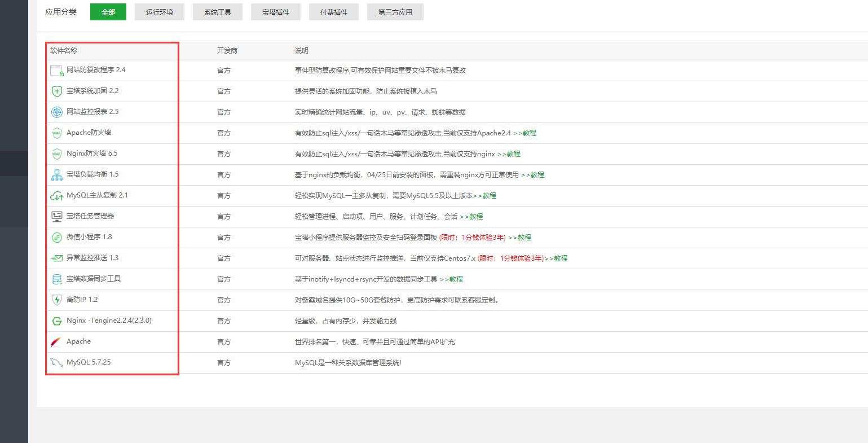The height and width of the screenshot is (443, 868).
Task: Click the 网站防篡改程序 window-lock icon
Action: [x=57, y=71]
